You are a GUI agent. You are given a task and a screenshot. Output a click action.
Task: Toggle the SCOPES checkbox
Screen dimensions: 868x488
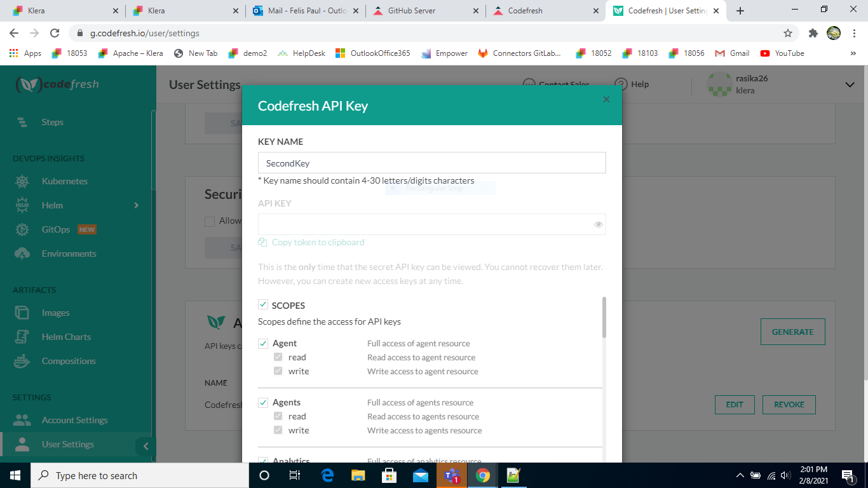263,305
